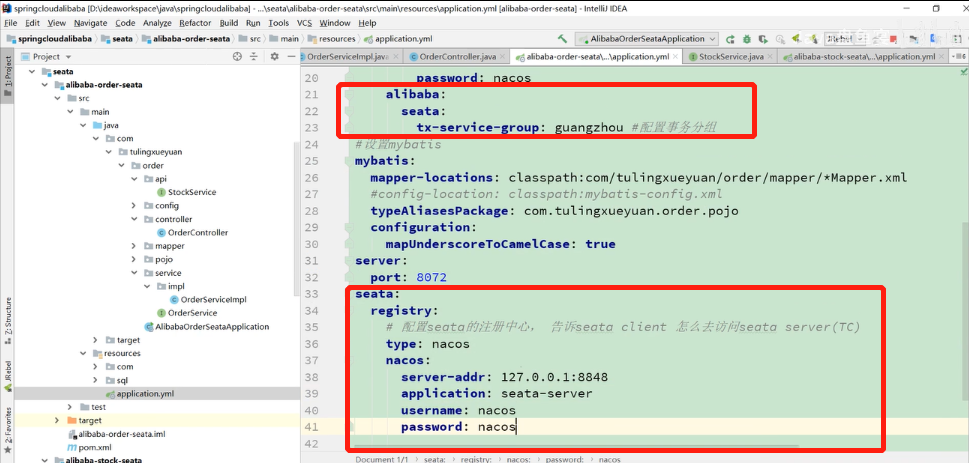Viewport: 969px width, 463px height.
Task: Click line 33 'seata:' fold gutter marker
Action: click(x=350, y=293)
